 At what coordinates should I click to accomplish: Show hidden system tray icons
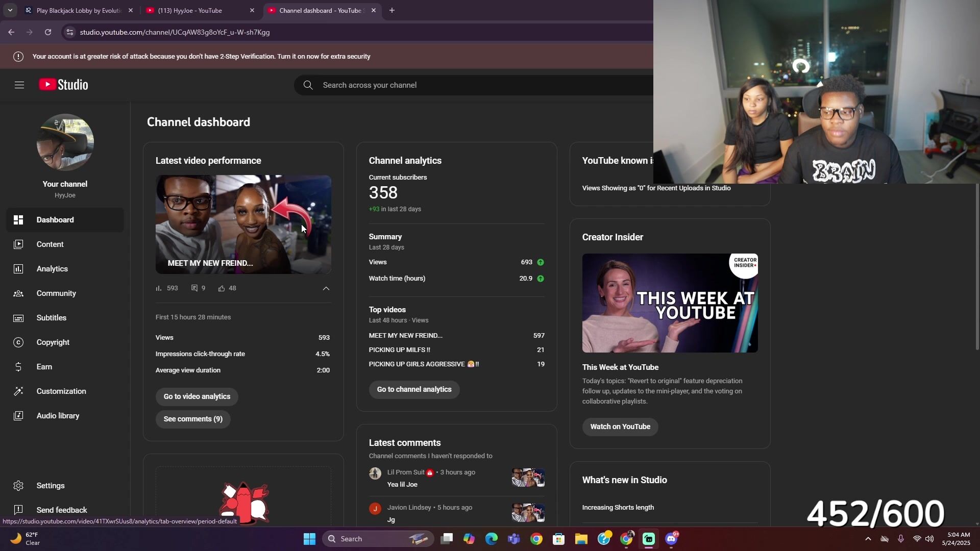point(868,539)
